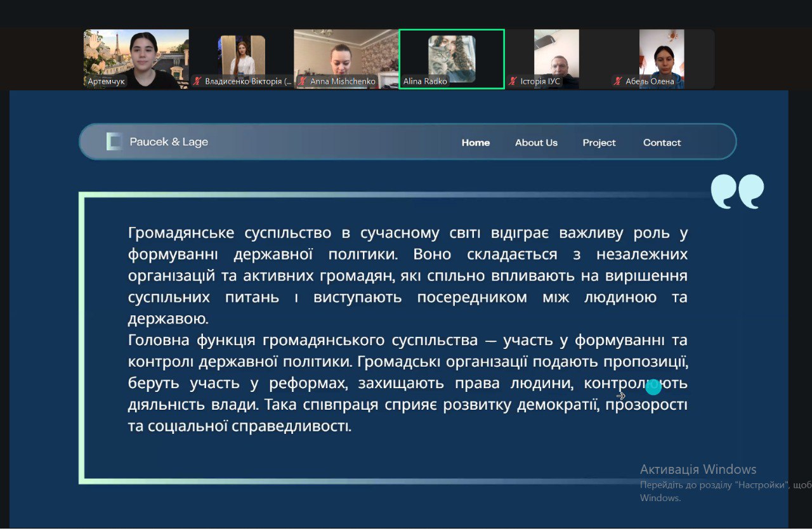Screen dimensions: 812x529
Task: Click muted mic icon beside Anna Mishchenko
Action: (303, 81)
